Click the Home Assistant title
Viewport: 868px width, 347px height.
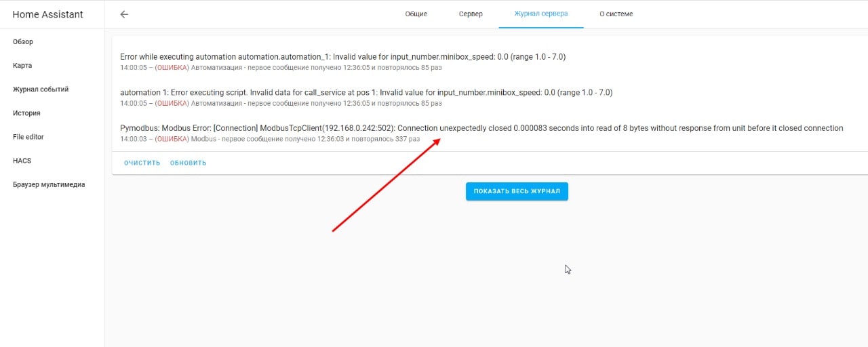tap(47, 14)
